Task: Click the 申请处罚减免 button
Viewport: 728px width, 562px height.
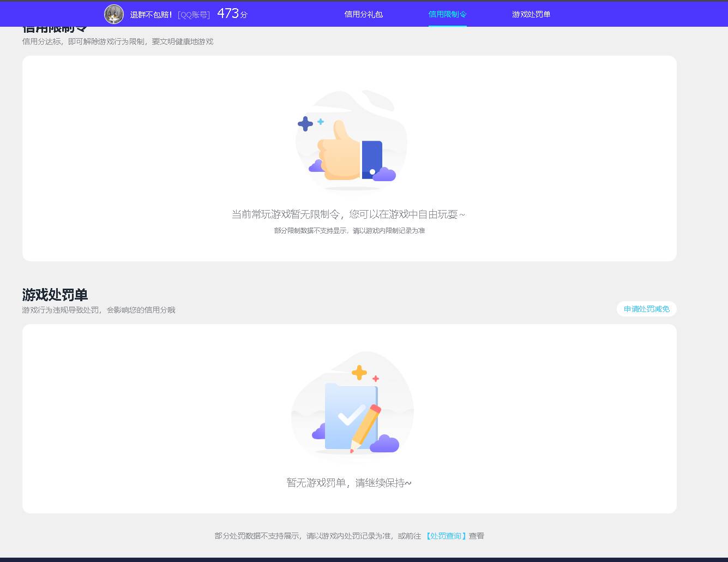Action: coord(646,309)
